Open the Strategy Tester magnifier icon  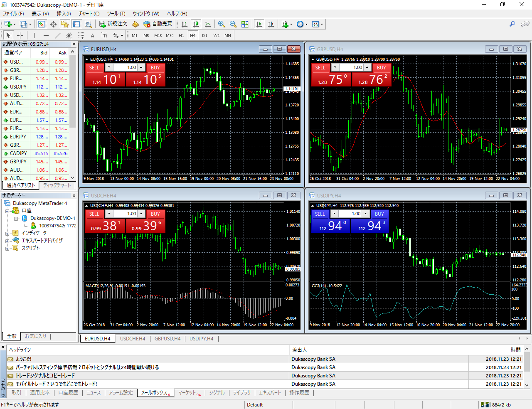[x=88, y=24]
